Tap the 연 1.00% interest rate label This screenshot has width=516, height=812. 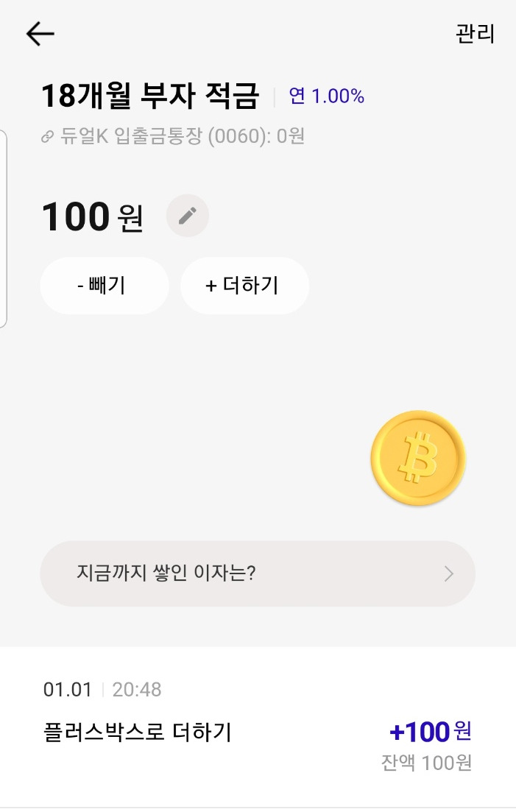(x=327, y=96)
